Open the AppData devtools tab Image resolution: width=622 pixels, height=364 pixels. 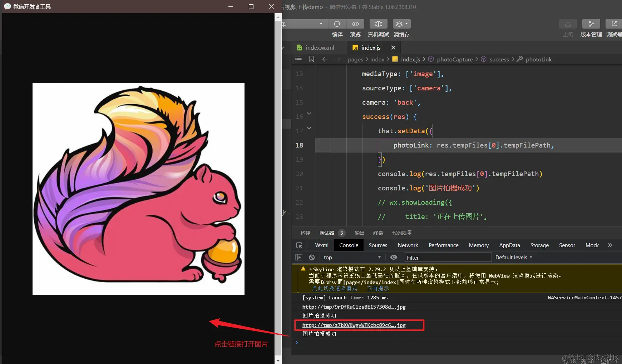[509, 245]
